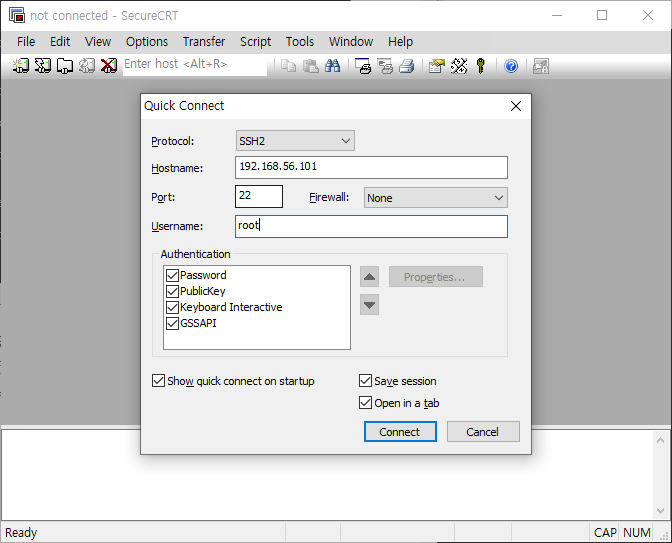The height and width of the screenshot is (543, 672).
Task: Click the Username field containing root
Action: click(x=371, y=226)
